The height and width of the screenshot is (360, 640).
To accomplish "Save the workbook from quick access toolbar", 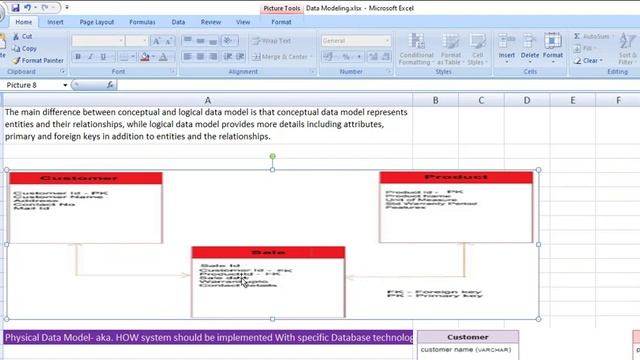I will (15, 7).
